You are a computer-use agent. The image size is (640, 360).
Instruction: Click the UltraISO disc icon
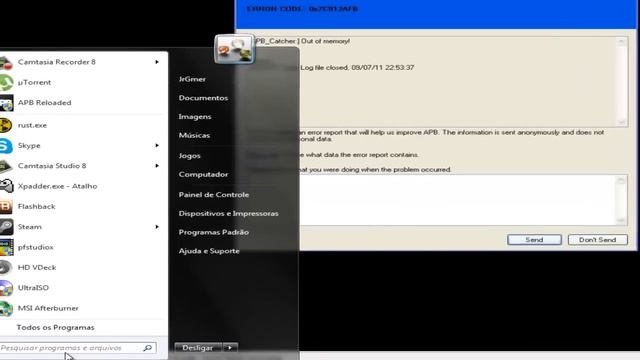point(6,288)
